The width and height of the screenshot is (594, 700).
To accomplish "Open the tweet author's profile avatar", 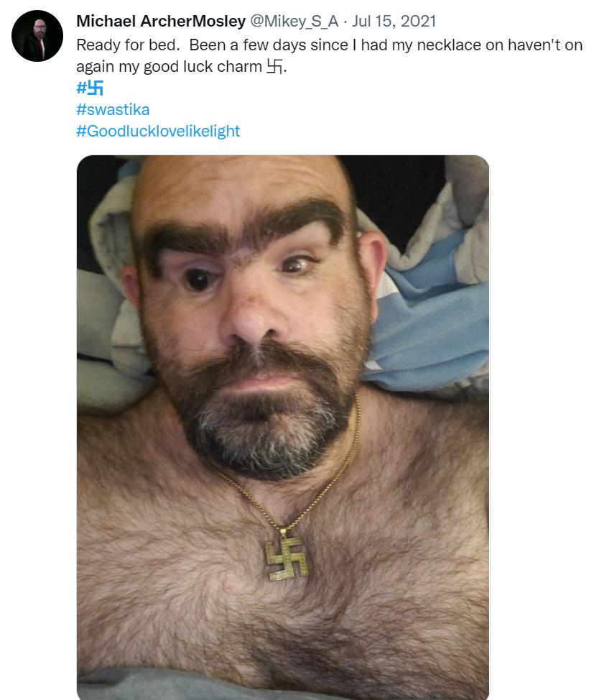I will (x=37, y=36).
